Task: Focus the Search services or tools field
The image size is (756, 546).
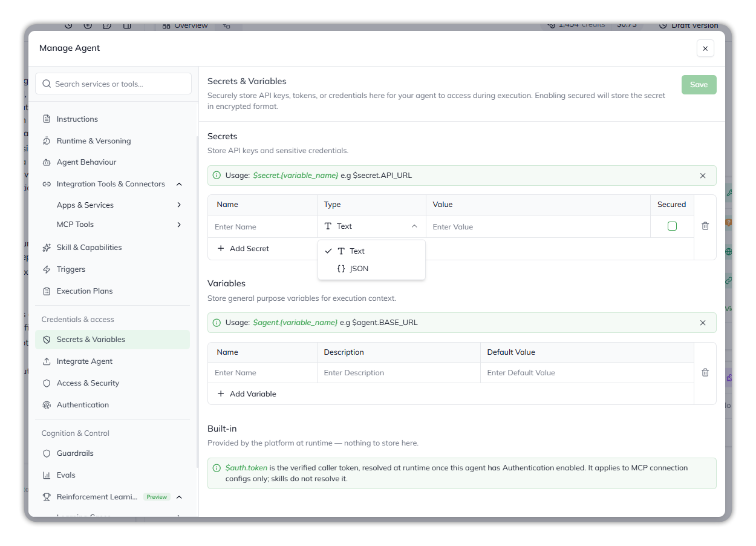Action: click(113, 84)
